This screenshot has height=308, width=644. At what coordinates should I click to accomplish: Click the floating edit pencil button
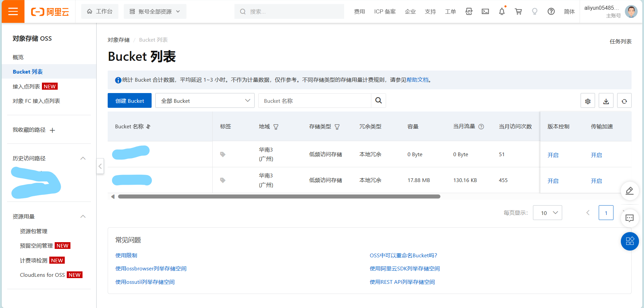[630, 191]
